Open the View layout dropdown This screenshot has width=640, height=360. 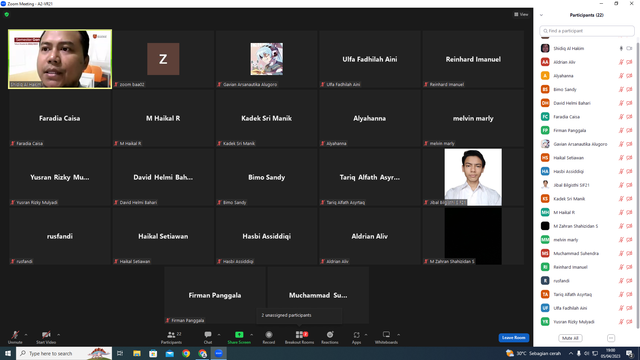(521, 14)
